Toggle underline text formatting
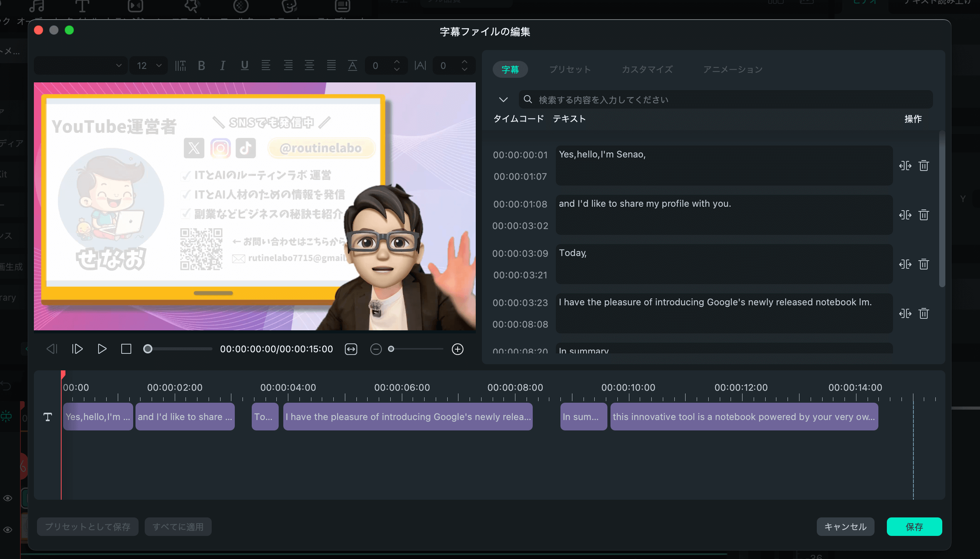This screenshot has width=980, height=559. click(244, 66)
